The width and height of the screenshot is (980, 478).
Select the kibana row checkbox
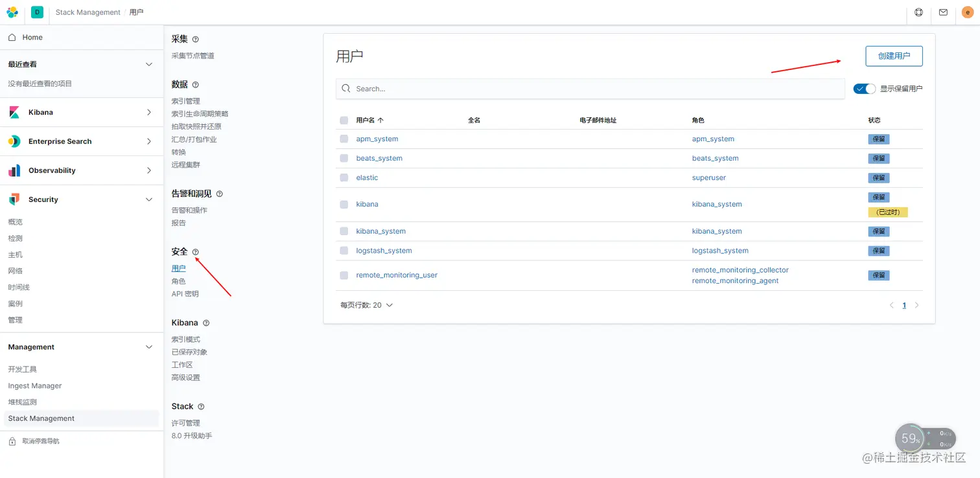[x=344, y=205]
